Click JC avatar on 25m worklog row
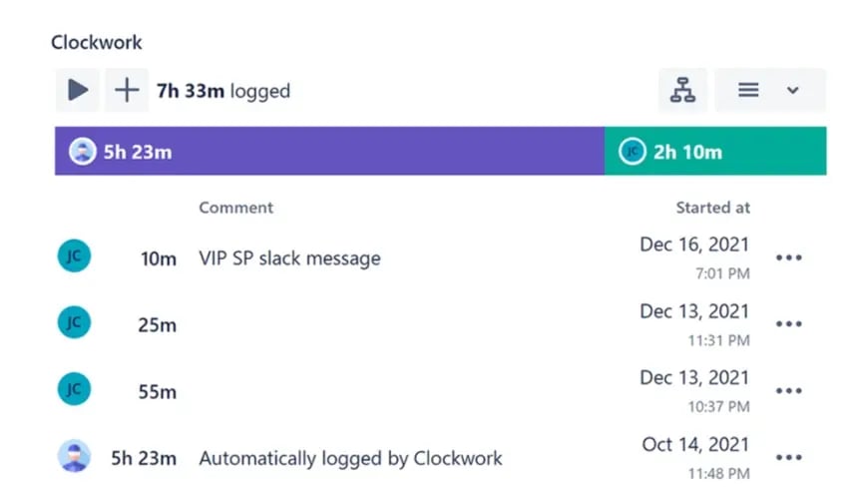 [74, 322]
